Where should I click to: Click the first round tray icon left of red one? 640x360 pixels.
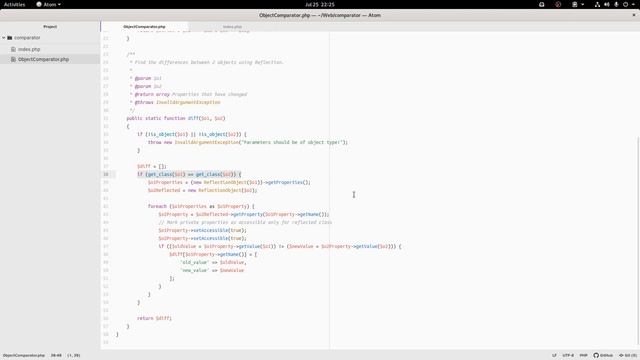[542, 4]
